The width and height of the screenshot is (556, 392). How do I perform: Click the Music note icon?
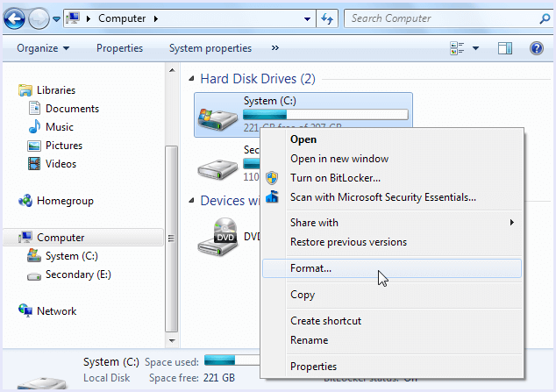34,126
